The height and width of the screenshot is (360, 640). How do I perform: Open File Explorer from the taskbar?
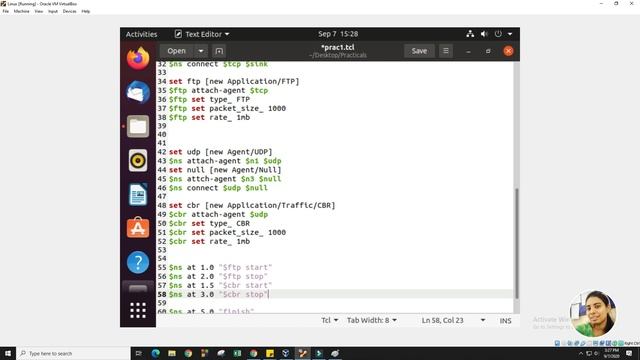[172, 353]
